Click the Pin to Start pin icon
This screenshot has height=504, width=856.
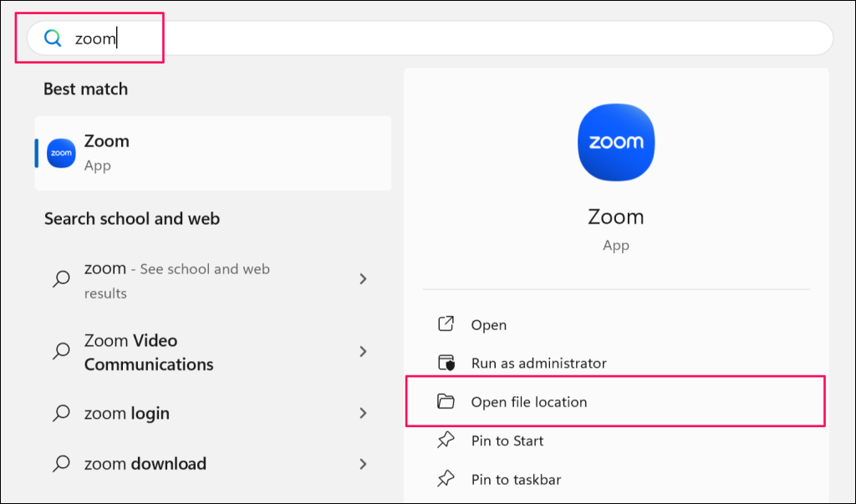446,440
